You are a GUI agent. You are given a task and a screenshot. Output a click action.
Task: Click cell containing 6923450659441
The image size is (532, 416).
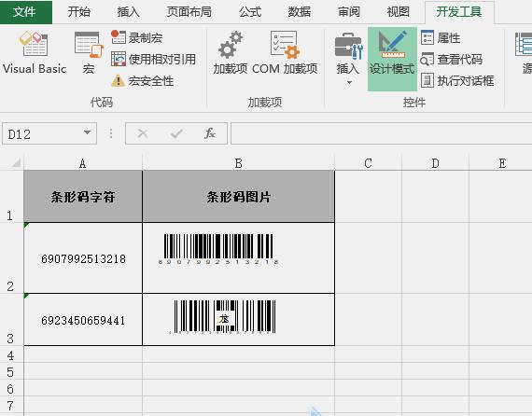click(83, 320)
